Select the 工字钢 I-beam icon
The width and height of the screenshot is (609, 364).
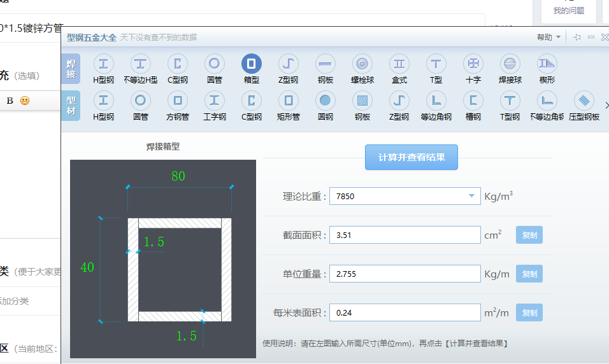click(215, 101)
